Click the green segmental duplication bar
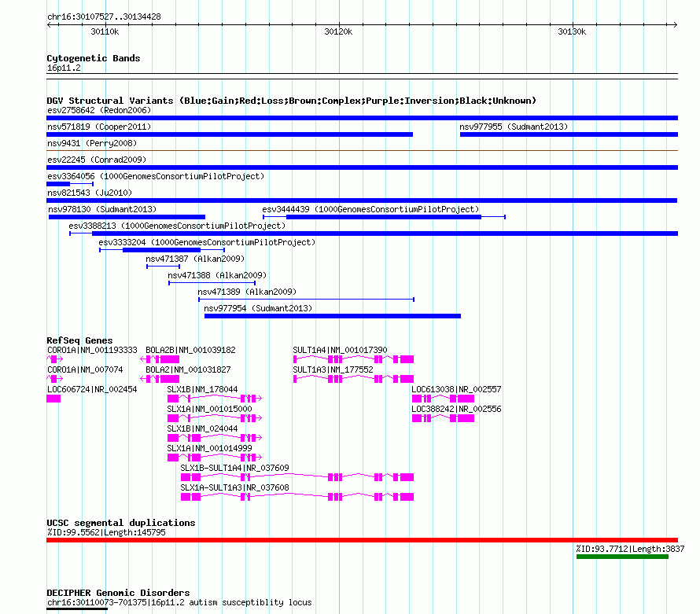The width and height of the screenshot is (700, 614). tap(622, 557)
